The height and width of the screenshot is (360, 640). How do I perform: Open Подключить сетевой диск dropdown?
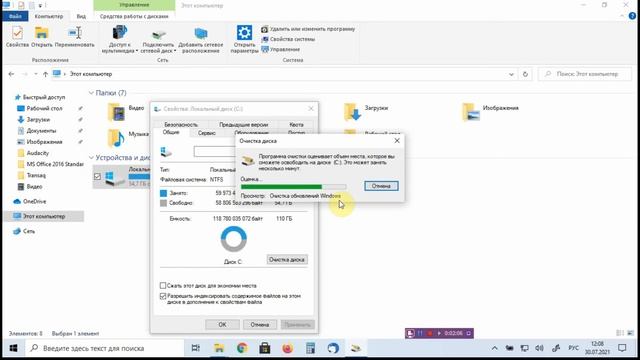coord(158,39)
